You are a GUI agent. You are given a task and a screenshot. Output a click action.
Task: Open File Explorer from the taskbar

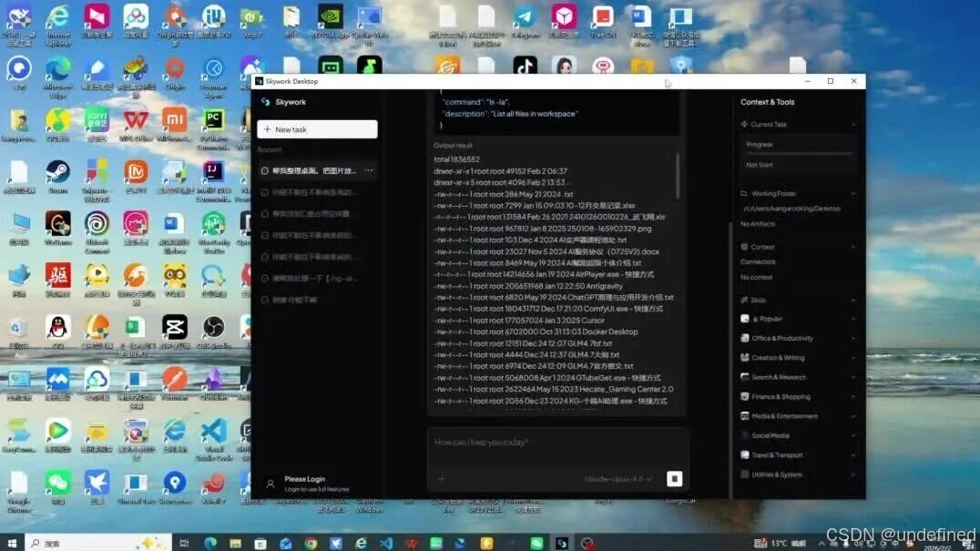[x=235, y=543]
